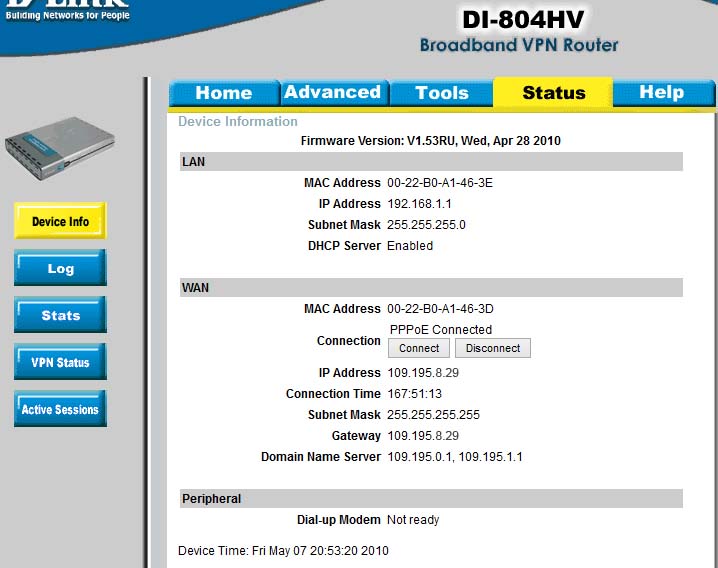Screen dimensions: 718x568
Task: Show Active Sessions
Action: pyautogui.click(x=60, y=409)
